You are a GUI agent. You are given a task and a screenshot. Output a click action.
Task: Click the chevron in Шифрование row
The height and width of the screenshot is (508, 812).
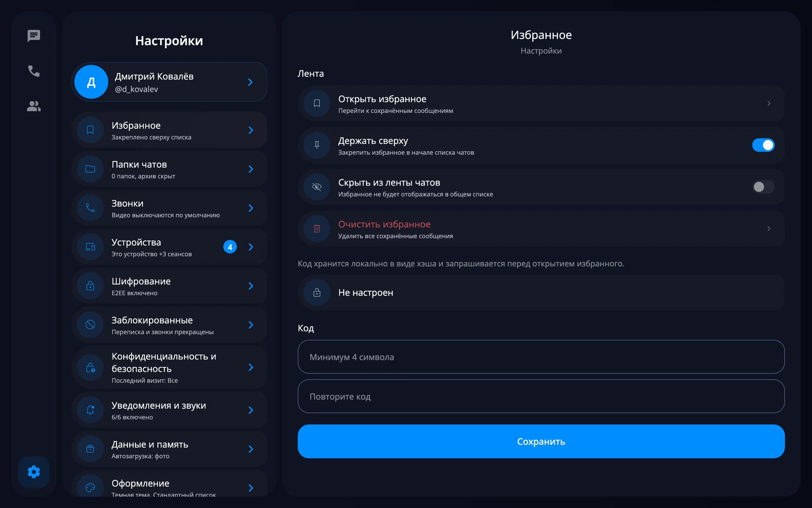(251, 286)
